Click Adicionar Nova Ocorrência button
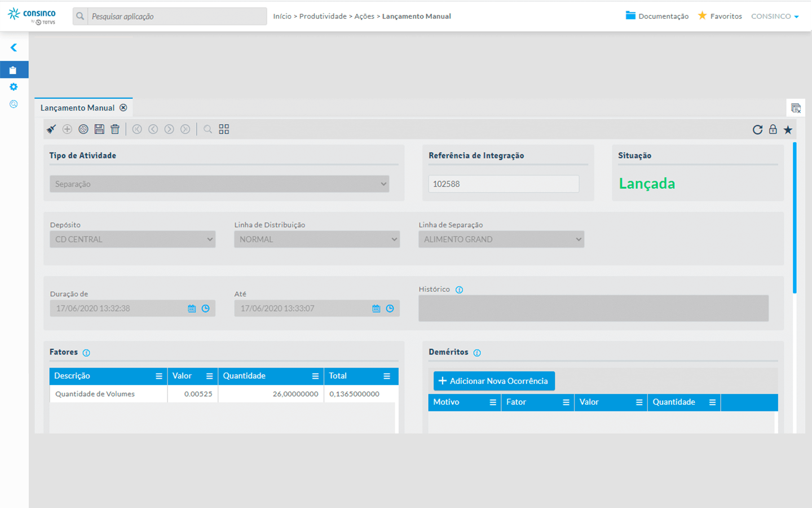 pos(494,381)
